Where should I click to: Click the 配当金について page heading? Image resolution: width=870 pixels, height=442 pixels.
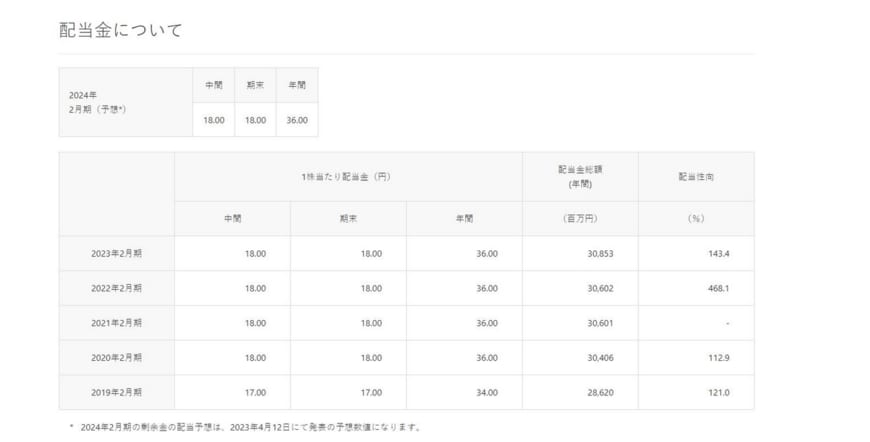pyautogui.click(x=121, y=30)
